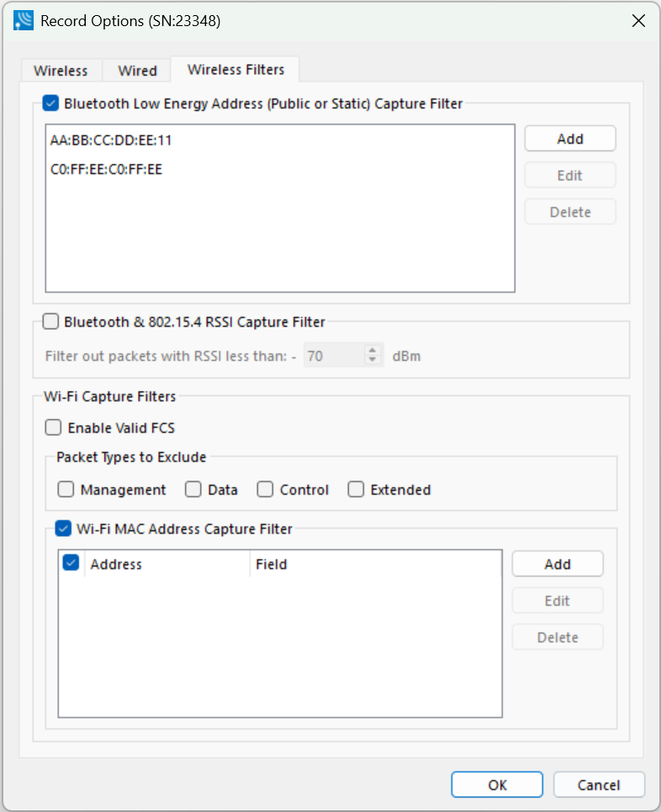
Task: Enable Bluetooth & 802.15.4 RSSI Capture Filter
Action: pyautogui.click(x=50, y=321)
